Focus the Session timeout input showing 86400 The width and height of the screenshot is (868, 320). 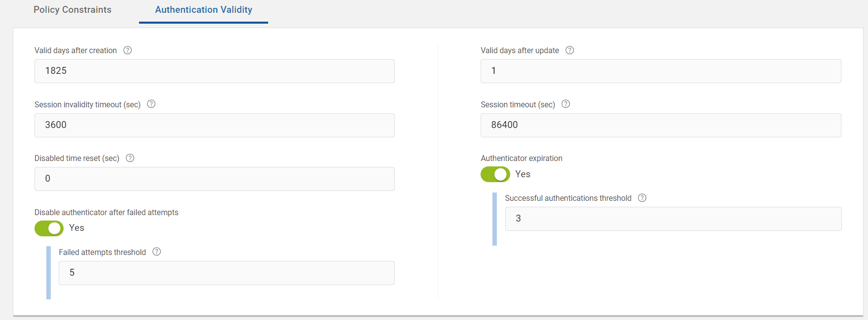pyautogui.click(x=660, y=125)
